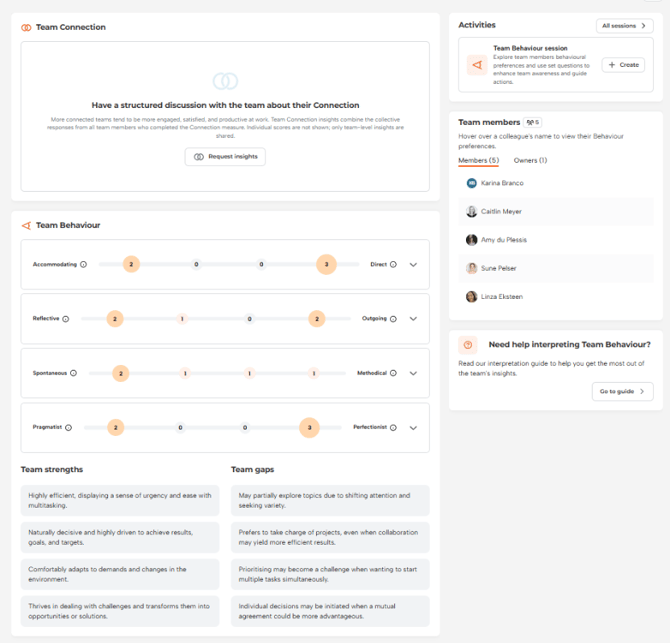Screen dimensions: 670x643
Task: Select the Members (5) tab
Action: [478, 160]
